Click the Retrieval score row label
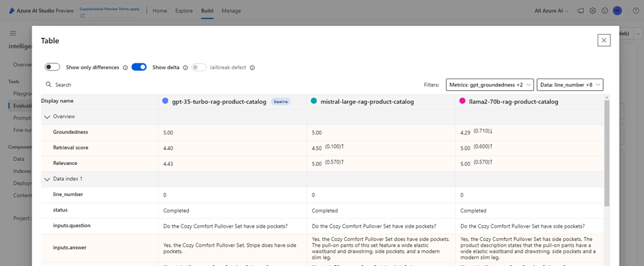 pyautogui.click(x=71, y=148)
